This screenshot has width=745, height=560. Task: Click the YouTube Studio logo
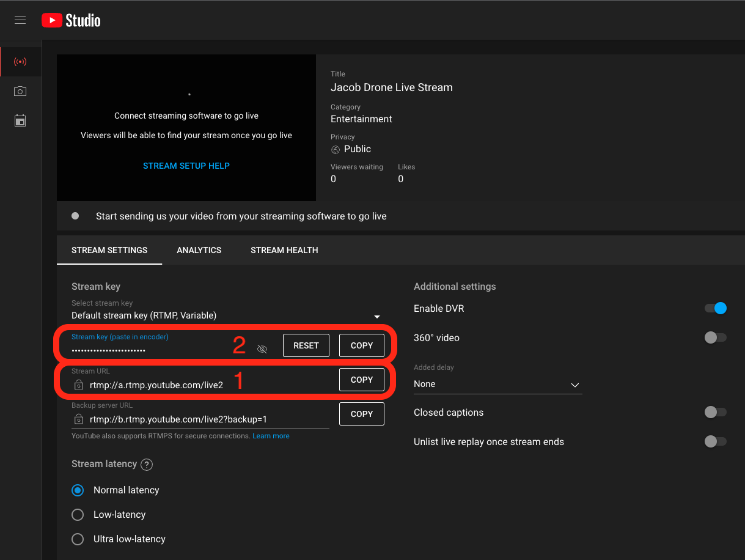click(x=71, y=20)
